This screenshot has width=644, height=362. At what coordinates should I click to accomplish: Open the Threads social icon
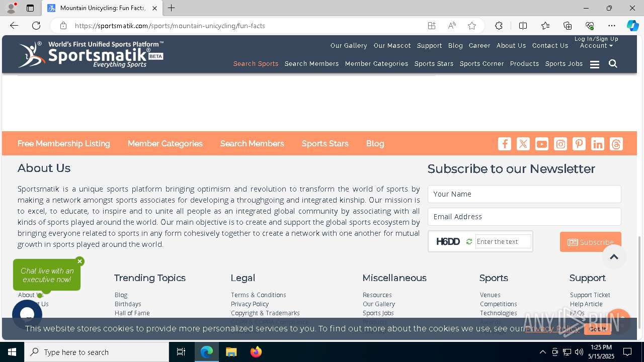click(616, 144)
